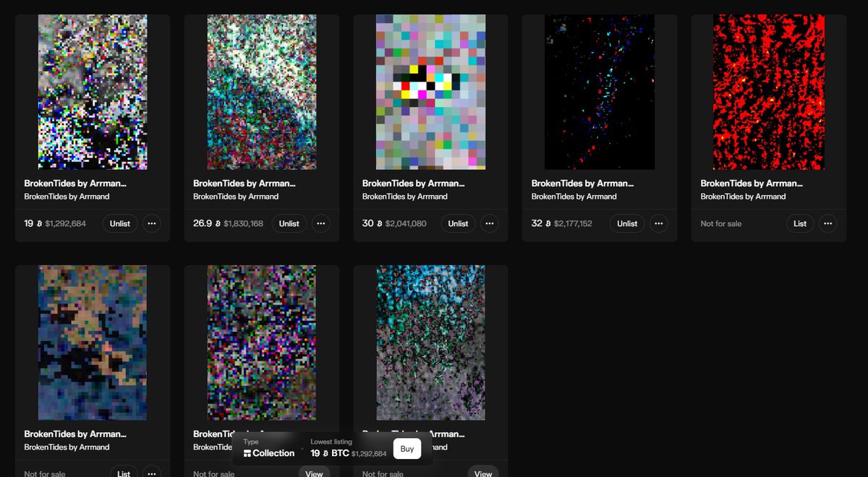Click 'Not for sale' on the red artwork card
The width and height of the screenshot is (868, 477).
point(721,223)
